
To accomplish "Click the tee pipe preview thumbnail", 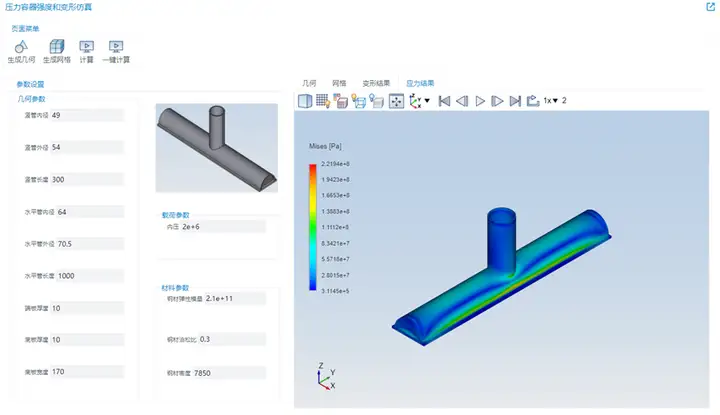I will (x=217, y=148).
